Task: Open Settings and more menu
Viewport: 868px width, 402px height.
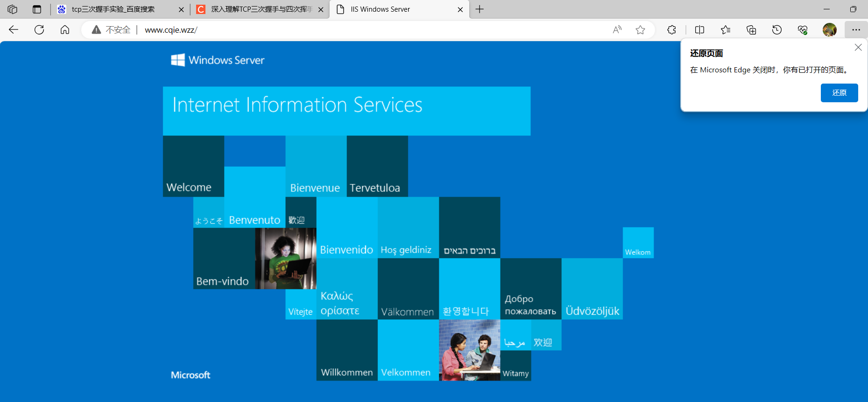Action: click(x=856, y=30)
